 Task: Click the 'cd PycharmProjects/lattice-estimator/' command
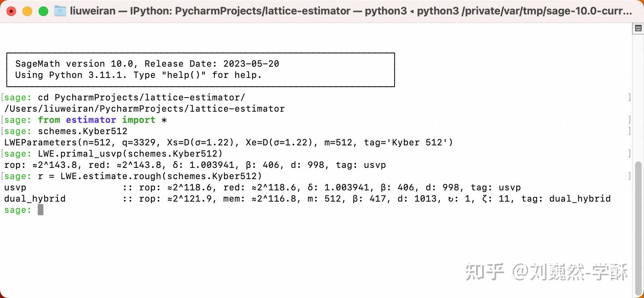click(141, 98)
